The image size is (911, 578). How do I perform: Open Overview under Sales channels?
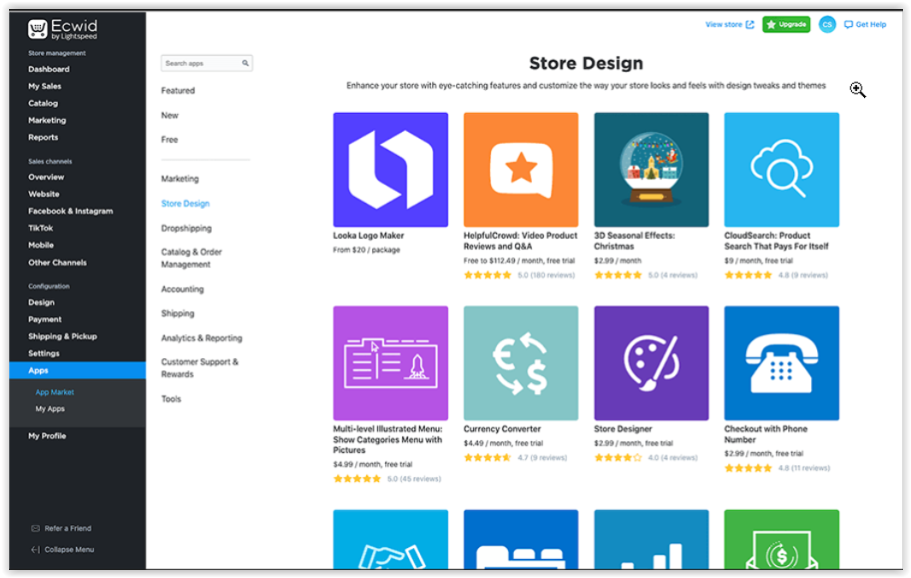click(x=46, y=177)
